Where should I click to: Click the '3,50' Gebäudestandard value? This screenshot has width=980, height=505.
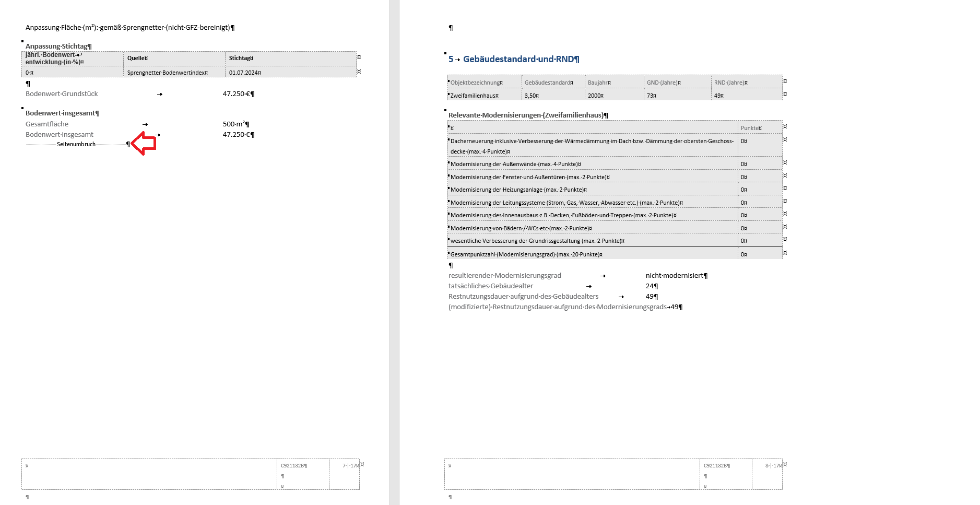pos(532,96)
